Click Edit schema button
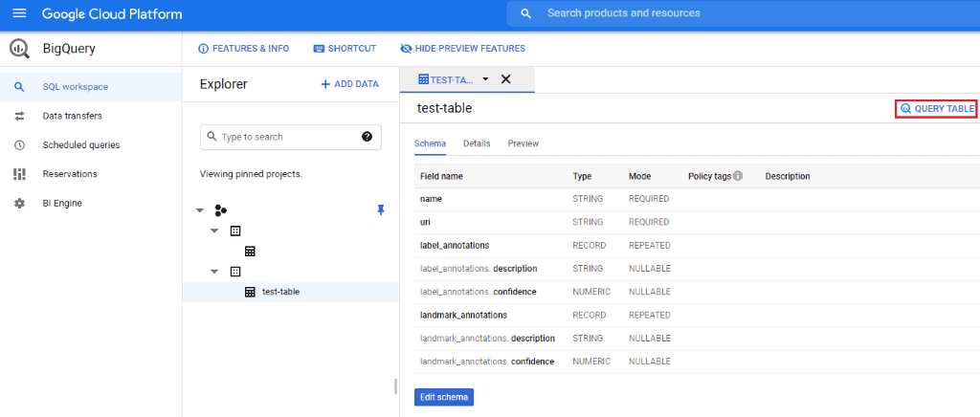980x417 pixels. coord(444,398)
